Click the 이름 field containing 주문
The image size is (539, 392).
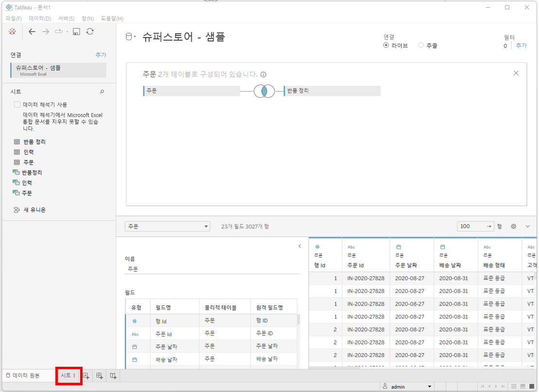click(x=212, y=269)
